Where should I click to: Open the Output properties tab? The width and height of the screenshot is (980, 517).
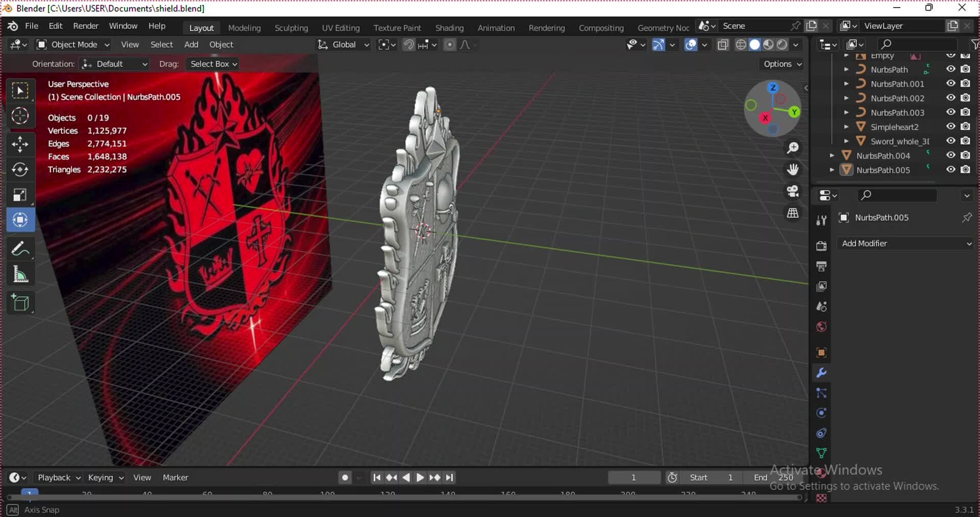pos(821,266)
